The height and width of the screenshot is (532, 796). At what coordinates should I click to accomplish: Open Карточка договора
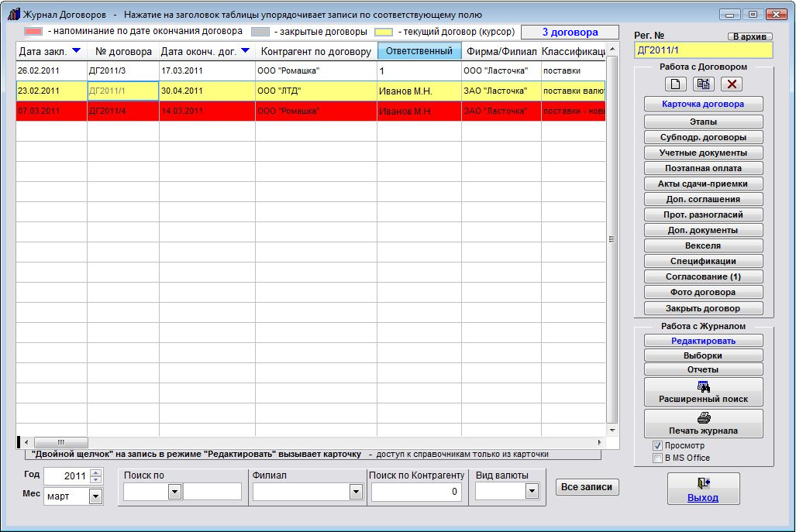tap(703, 104)
